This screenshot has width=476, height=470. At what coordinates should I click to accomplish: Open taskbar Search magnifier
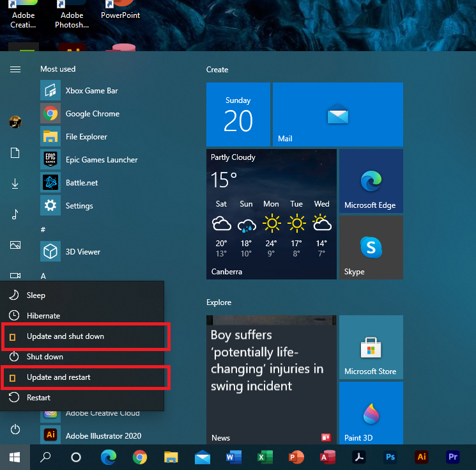pos(45,457)
